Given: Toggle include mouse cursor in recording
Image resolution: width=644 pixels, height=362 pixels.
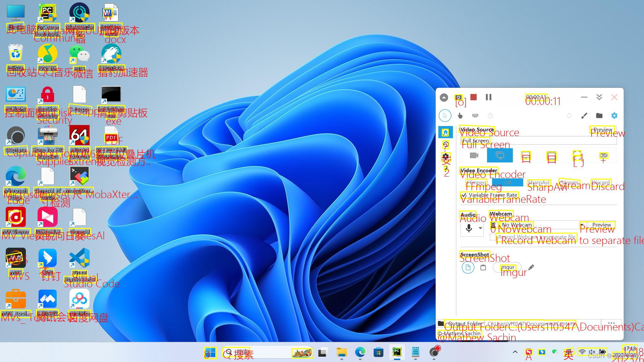Looking at the screenshot, I should pyautogui.click(x=445, y=116).
